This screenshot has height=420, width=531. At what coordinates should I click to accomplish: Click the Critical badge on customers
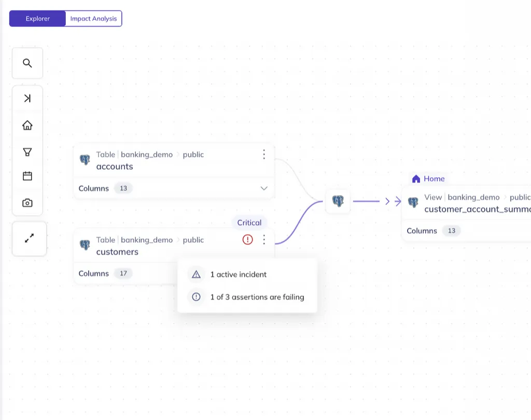[249, 222]
